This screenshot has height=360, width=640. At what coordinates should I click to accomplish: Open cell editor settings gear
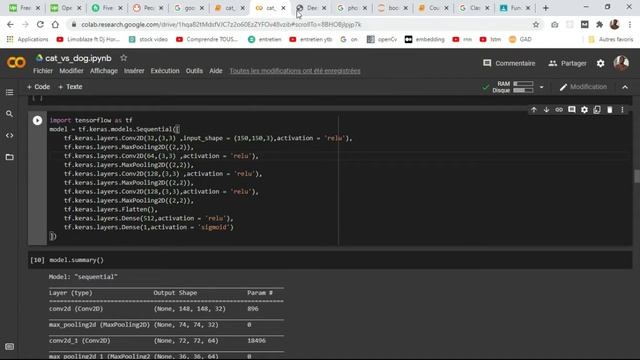[584, 110]
